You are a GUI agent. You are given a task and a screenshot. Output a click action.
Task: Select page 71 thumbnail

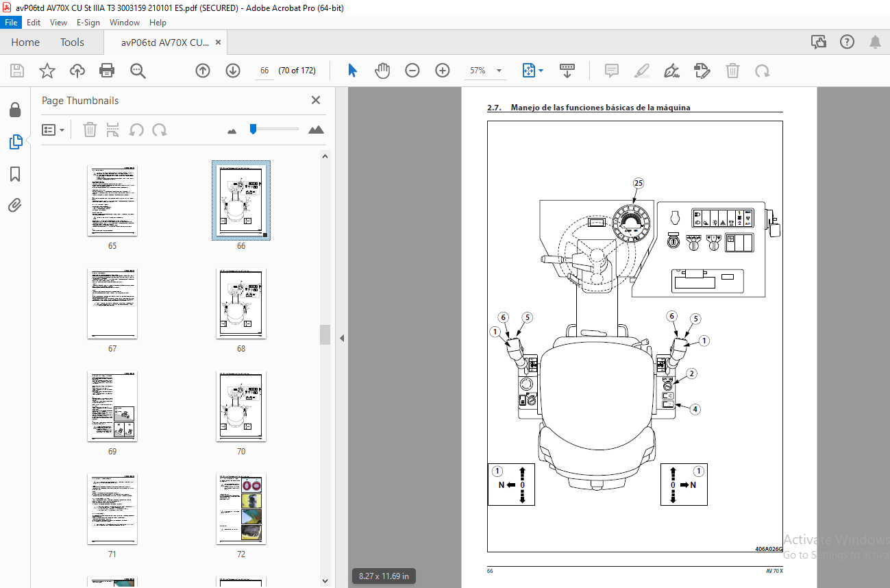pos(112,509)
